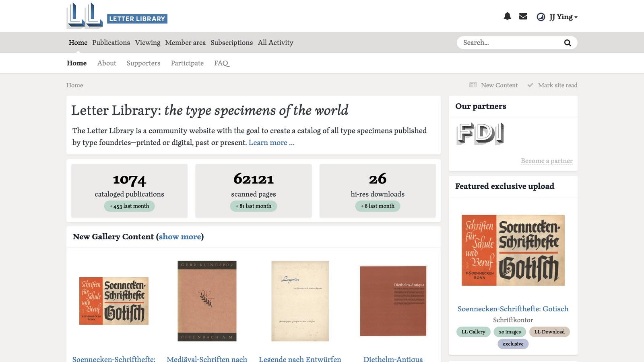Click the JJ Ying profile avatar icon
The image size is (644, 362).
click(x=541, y=17)
